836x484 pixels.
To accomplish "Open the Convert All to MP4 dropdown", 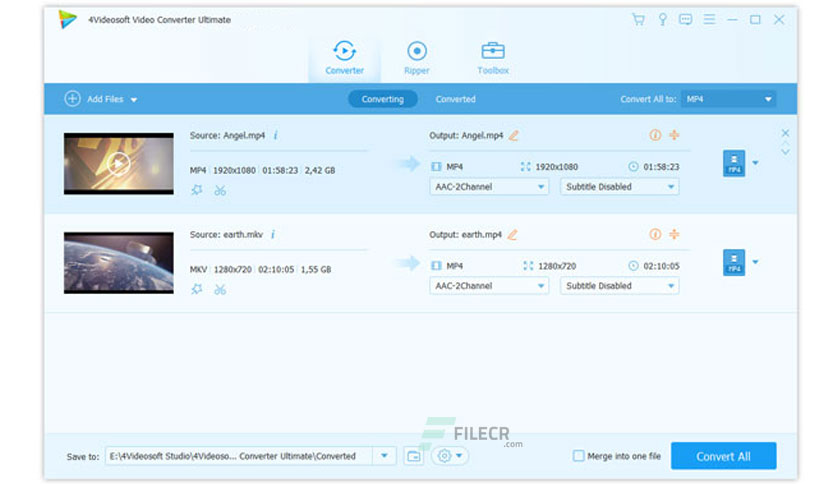I will pyautogui.click(x=728, y=99).
